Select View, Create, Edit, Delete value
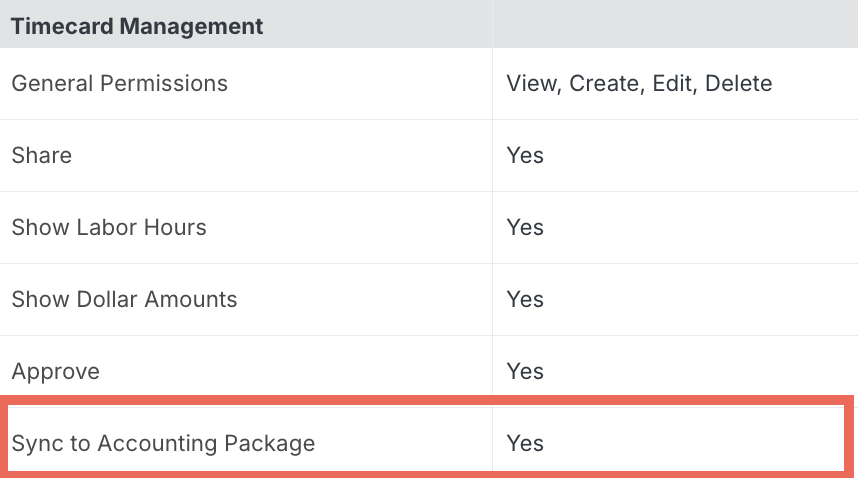 coord(639,84)
